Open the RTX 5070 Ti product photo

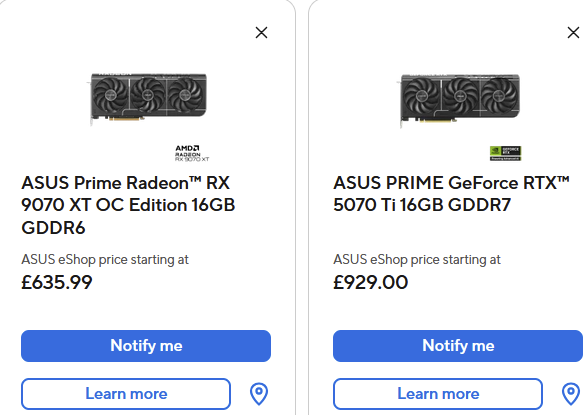460,99
